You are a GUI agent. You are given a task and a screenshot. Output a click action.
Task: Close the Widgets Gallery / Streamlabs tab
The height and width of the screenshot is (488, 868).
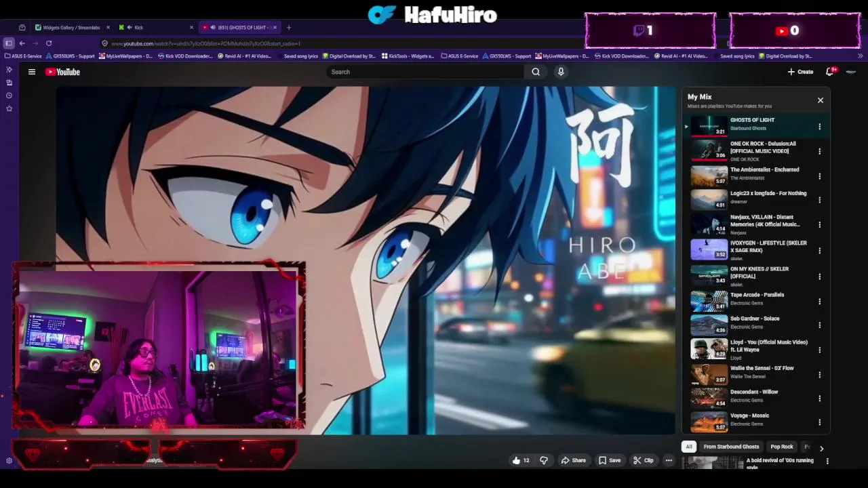(x=107, y=28)
